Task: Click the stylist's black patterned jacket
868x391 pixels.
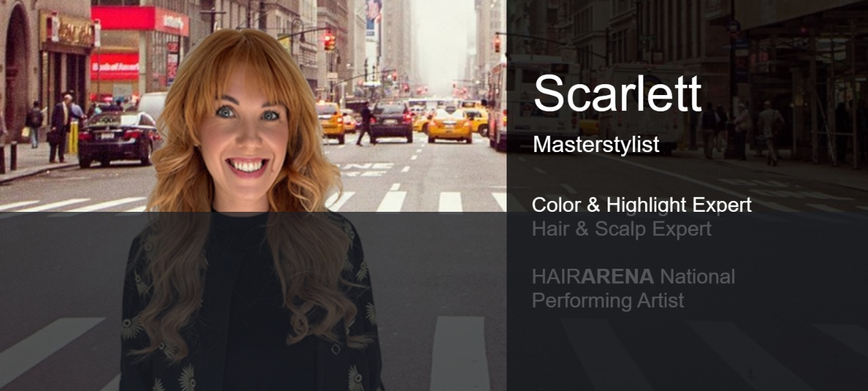Action: click(x=250, y=305)
